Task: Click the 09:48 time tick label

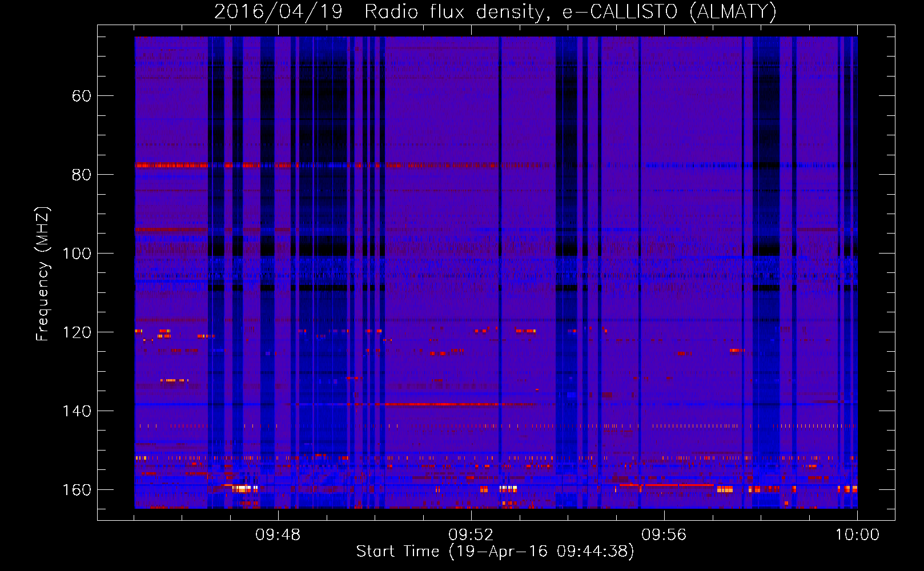Action: click(278, 535)
